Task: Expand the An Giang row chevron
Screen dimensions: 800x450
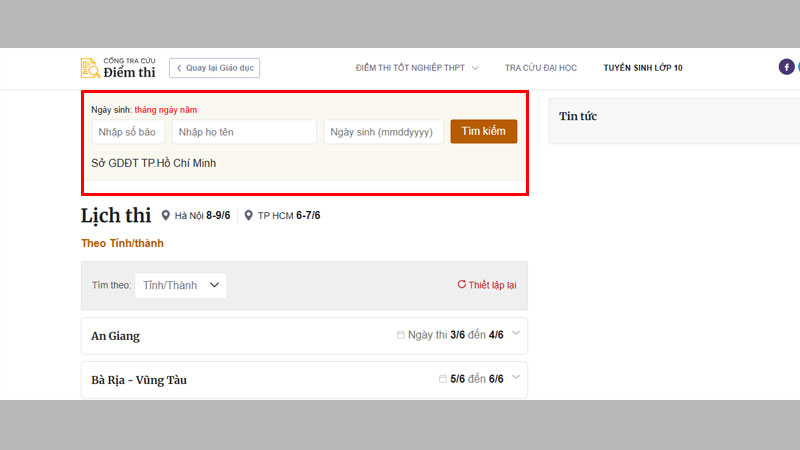Action: (x=516, y=333)
